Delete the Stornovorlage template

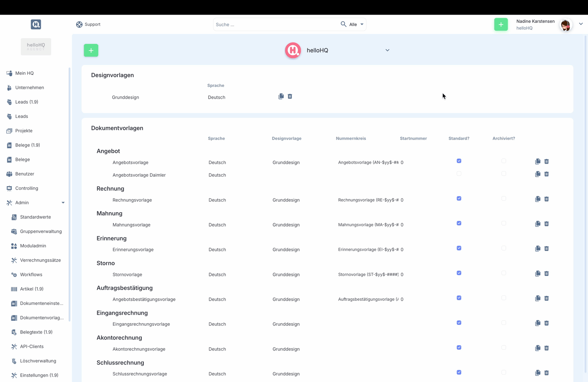point(546,273)
